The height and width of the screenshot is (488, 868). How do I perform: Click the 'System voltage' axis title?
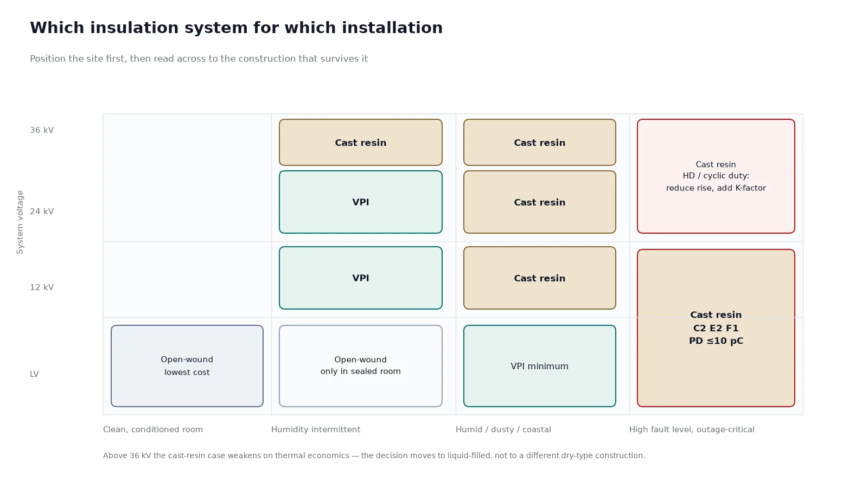tap(20, 222)
